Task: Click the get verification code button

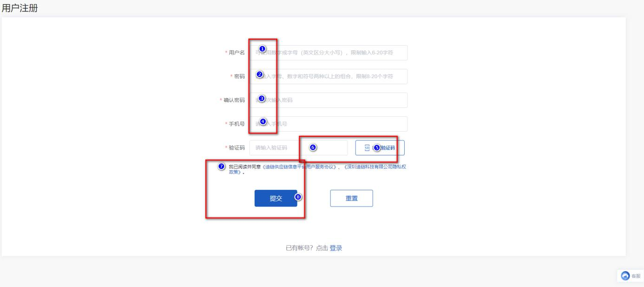Action: (380, 147)
